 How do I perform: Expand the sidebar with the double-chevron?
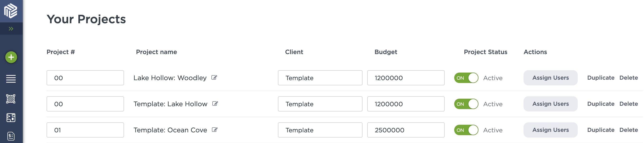11,29
